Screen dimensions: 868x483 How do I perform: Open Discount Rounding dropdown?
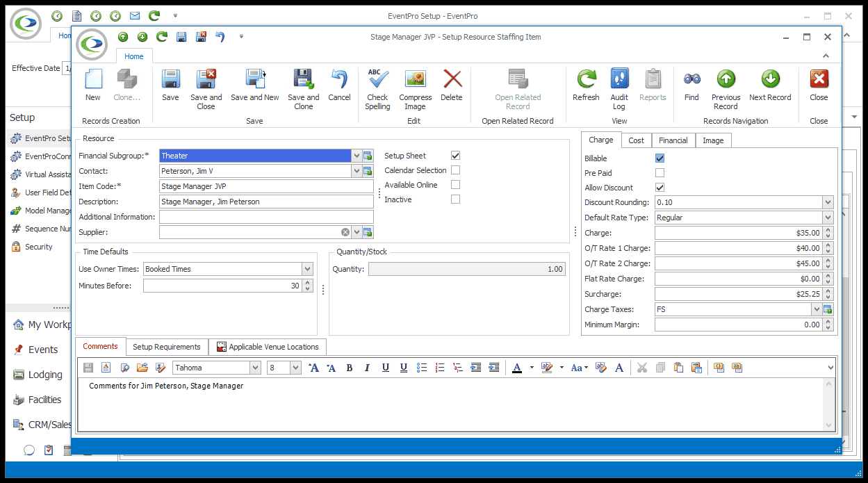pyautogui.click(x=828, y=202)
